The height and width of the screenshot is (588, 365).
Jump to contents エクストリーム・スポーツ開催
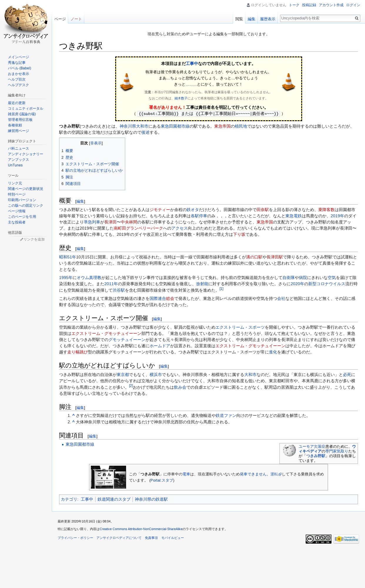[x=90, y=164]
